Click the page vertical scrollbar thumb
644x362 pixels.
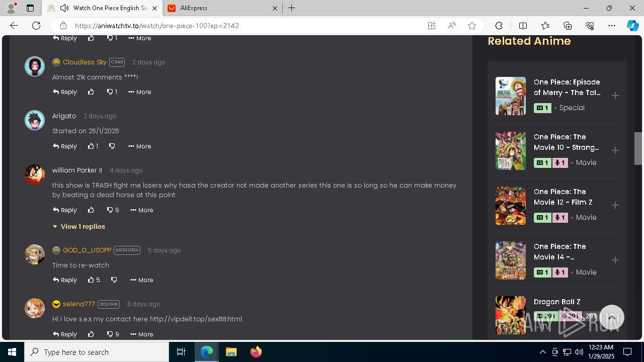point(638,148)
